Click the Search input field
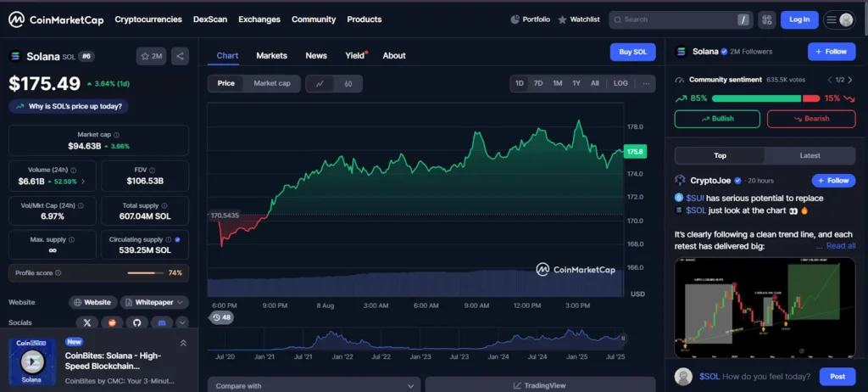The width and height of the screenshot is (868, 392). [681, 20]
